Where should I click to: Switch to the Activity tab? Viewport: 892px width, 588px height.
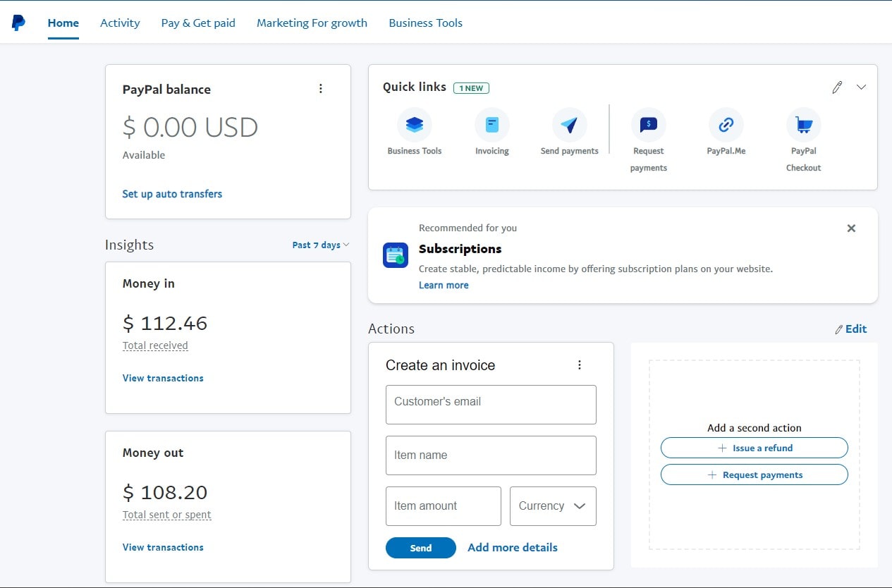point(119,23)
